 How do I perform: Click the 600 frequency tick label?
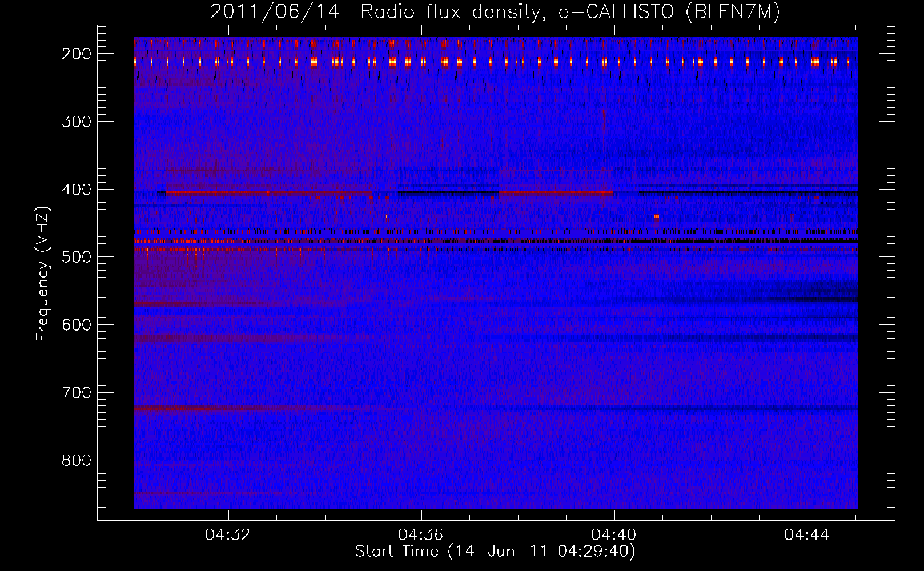pos(77,325)
